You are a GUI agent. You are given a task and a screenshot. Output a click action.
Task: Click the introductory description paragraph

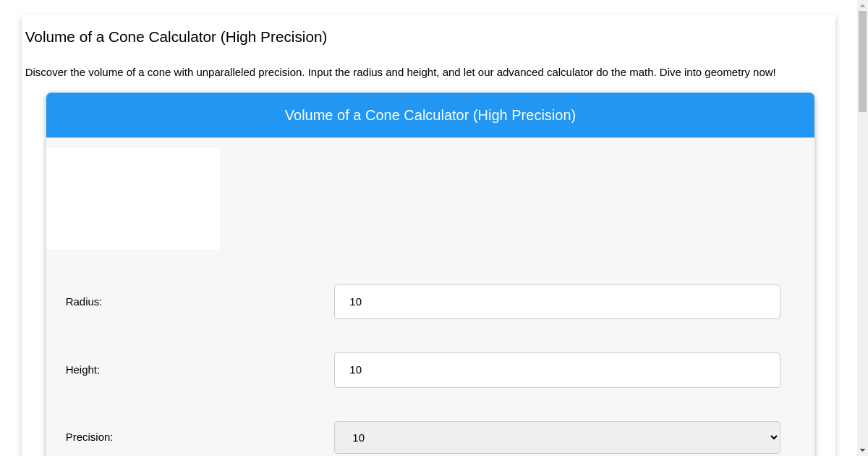pyautogui.click(x=400, y=72)
